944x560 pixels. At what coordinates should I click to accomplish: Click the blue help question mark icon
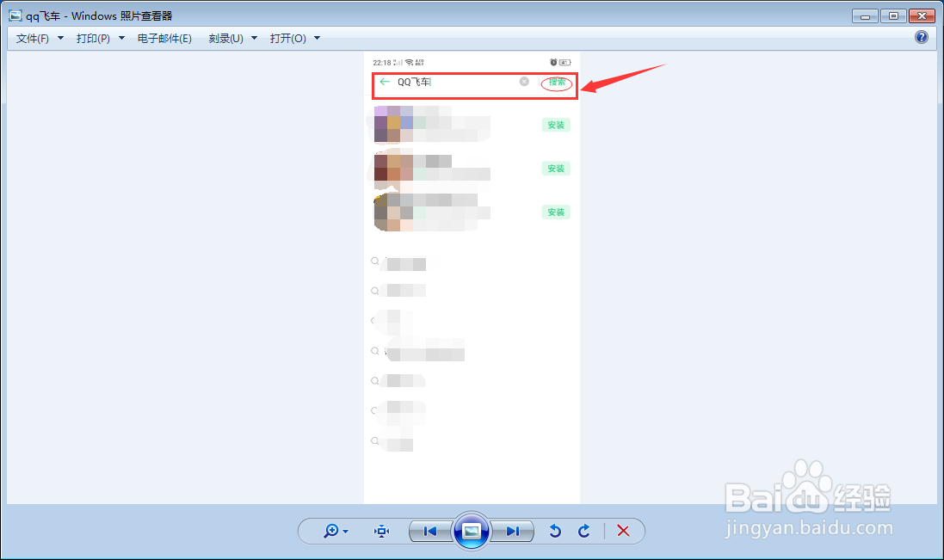tap(921, 37)
